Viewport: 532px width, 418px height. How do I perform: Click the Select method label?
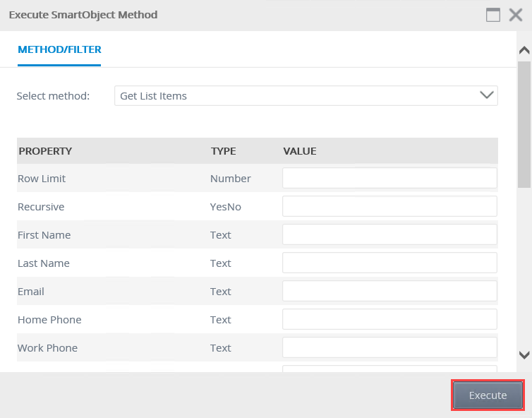tap(53, 96)
